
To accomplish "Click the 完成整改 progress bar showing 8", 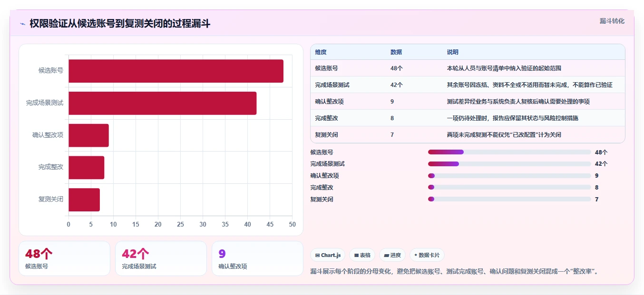I will 509,187.
